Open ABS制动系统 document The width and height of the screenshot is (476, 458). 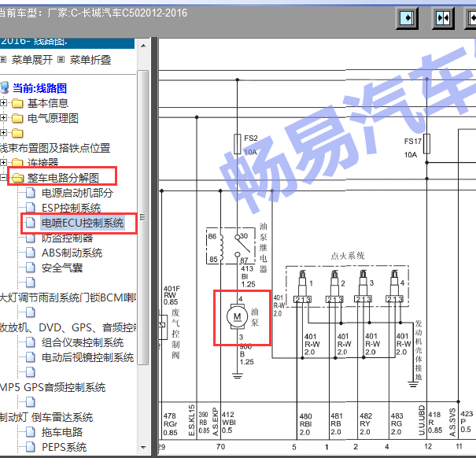point(72,253)
